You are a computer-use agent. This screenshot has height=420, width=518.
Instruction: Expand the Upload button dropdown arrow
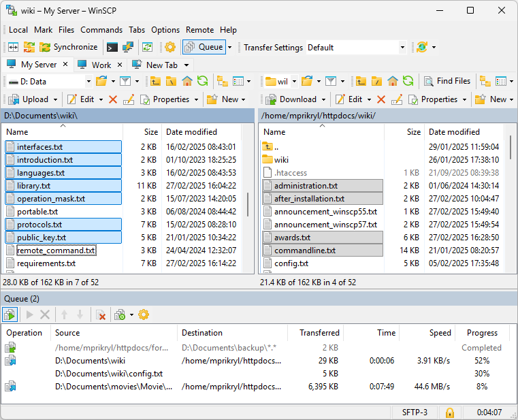[55, 99]
